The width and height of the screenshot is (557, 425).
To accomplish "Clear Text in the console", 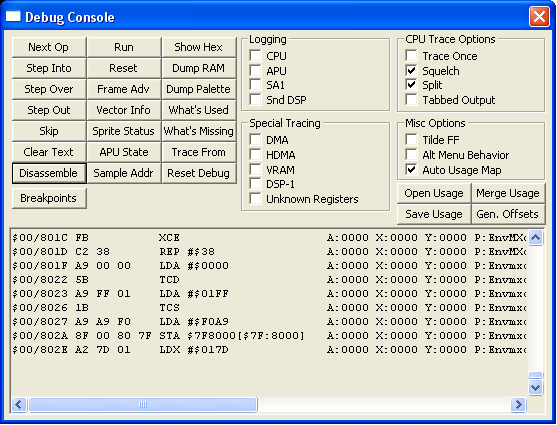I will (x=49, y=152).
